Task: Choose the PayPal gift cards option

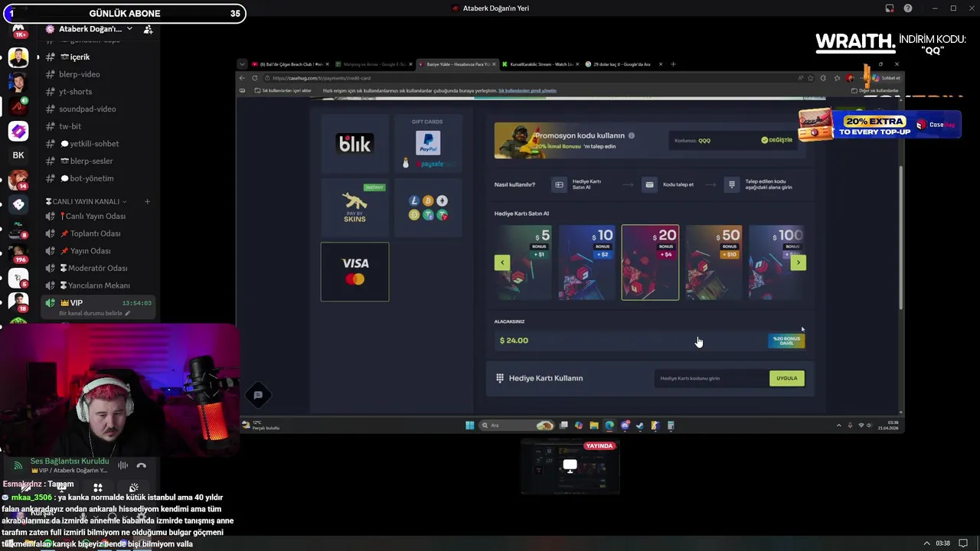Action: tap(427, 143)
